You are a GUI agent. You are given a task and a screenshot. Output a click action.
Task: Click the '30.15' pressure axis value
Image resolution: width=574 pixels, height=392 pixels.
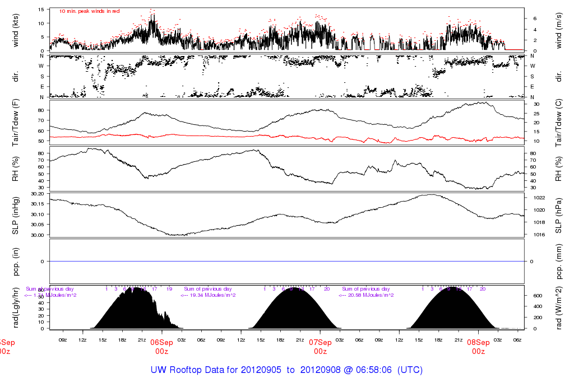pos(38,204)
